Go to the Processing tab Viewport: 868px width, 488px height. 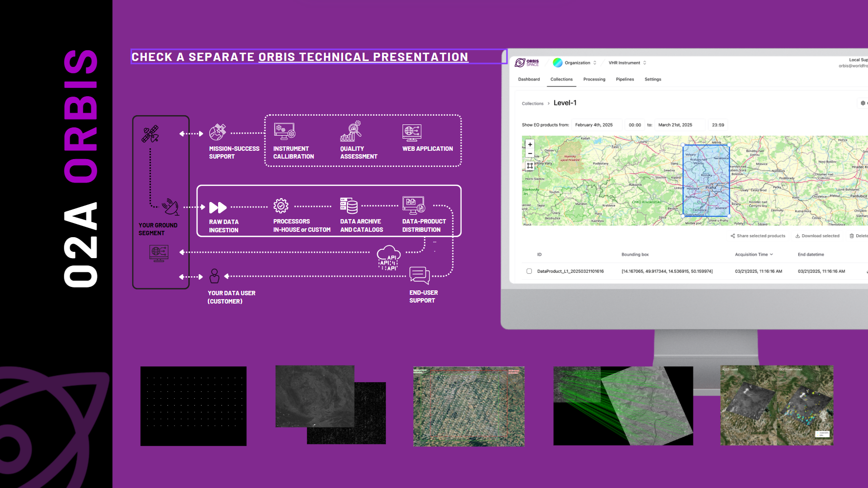point(594,79)
